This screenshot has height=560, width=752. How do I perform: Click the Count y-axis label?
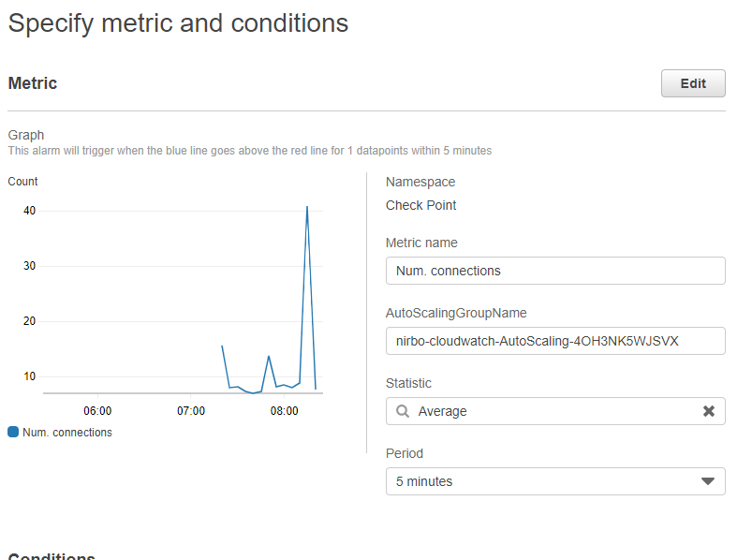(x=22, y=182)
